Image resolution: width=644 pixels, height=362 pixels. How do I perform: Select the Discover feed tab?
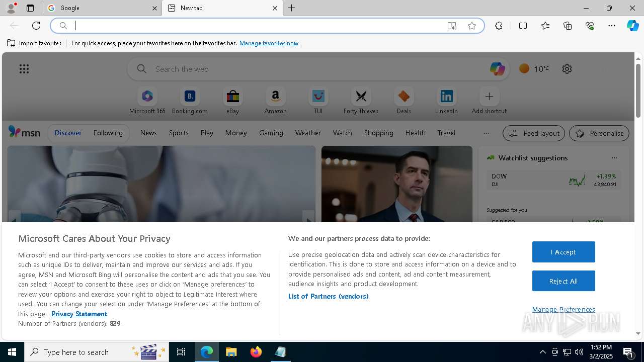pos(68,133)
